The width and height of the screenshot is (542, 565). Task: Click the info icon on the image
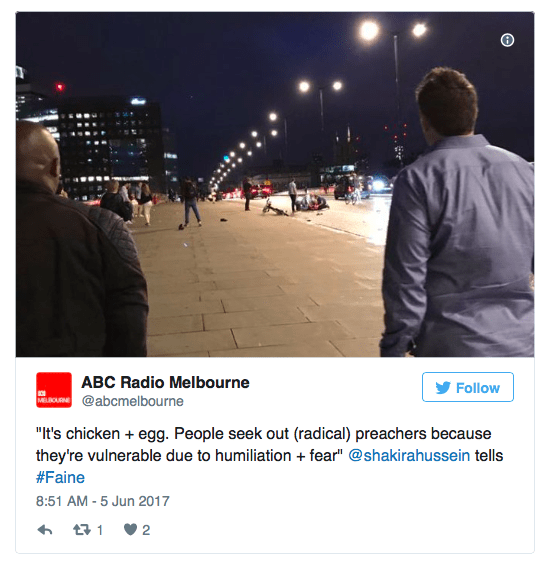coord(507,40)
